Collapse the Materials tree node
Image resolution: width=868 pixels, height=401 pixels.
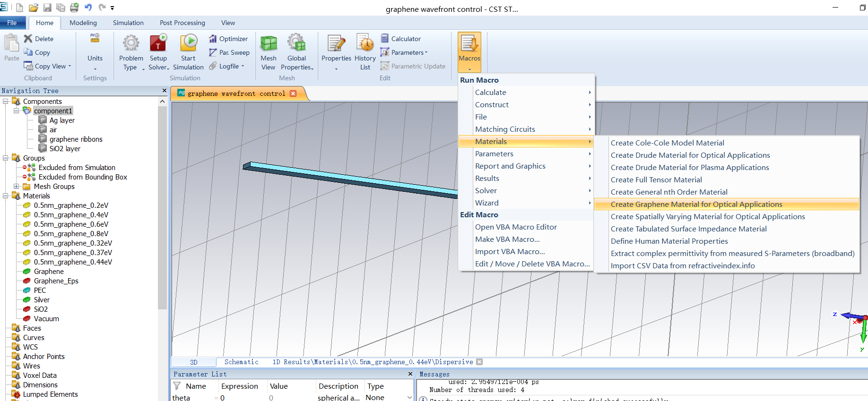click(x=6, y=196)
